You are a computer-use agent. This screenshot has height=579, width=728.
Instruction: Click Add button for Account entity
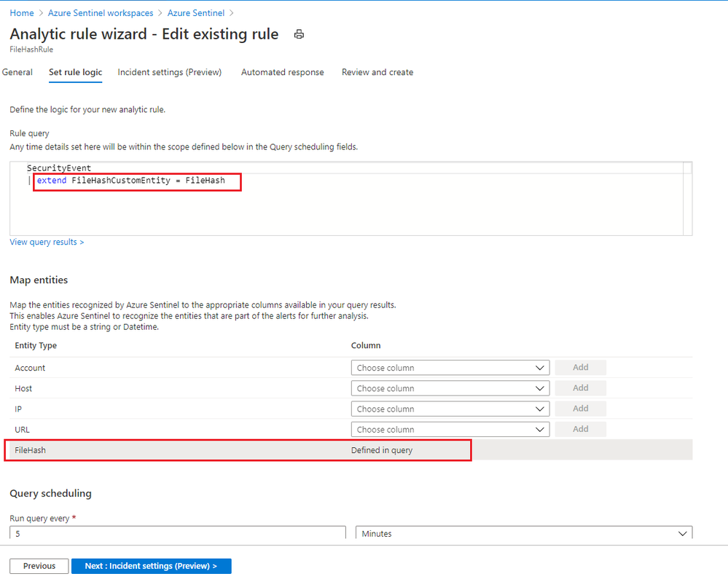pos(580,368)
